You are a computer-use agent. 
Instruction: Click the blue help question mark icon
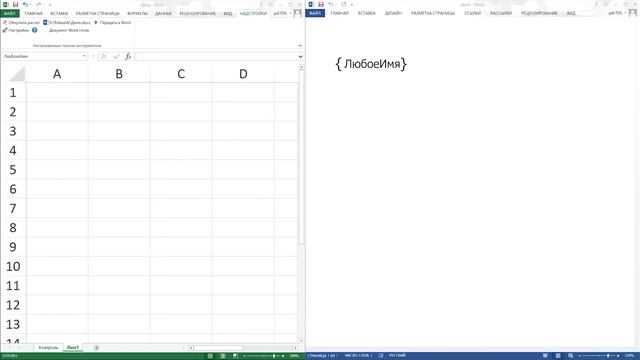pos(35,30)
